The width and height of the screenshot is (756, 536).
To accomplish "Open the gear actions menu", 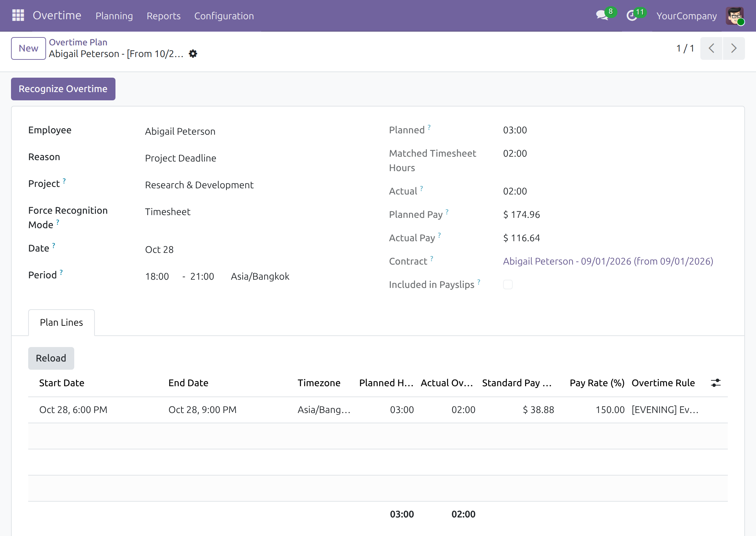I will coord(193,54).
